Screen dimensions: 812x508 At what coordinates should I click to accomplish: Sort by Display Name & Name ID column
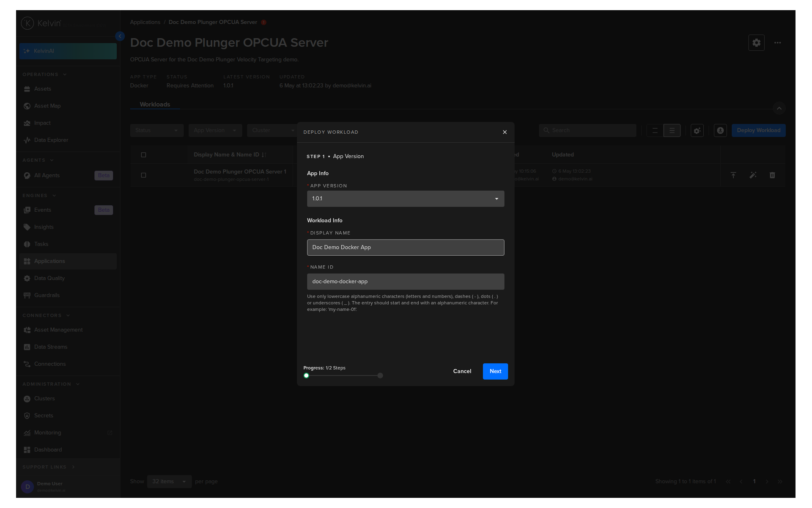(x=230, y=155)
